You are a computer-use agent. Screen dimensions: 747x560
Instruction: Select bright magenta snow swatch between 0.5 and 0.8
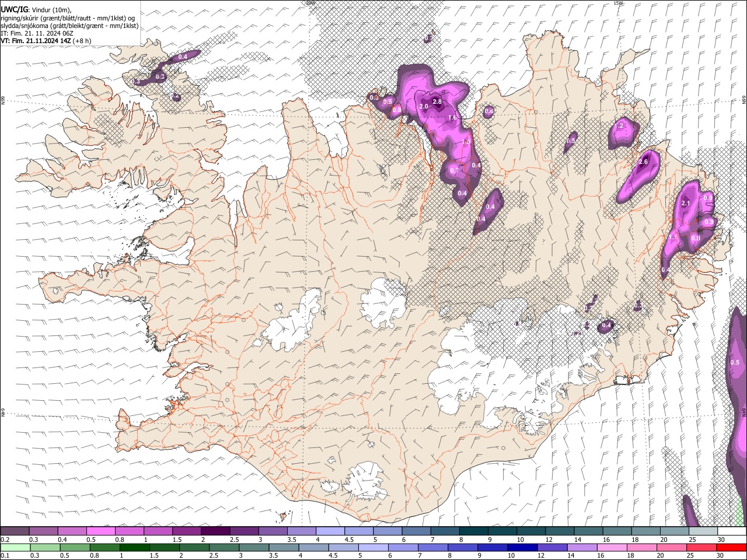coord(100,531)
